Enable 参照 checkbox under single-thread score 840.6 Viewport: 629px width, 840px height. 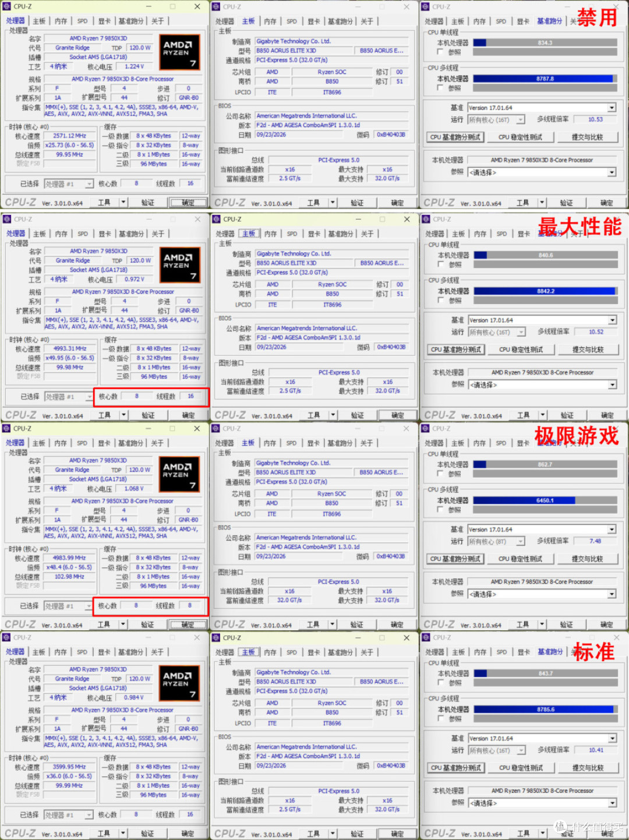pyautogui.click(x=441, y=264)
